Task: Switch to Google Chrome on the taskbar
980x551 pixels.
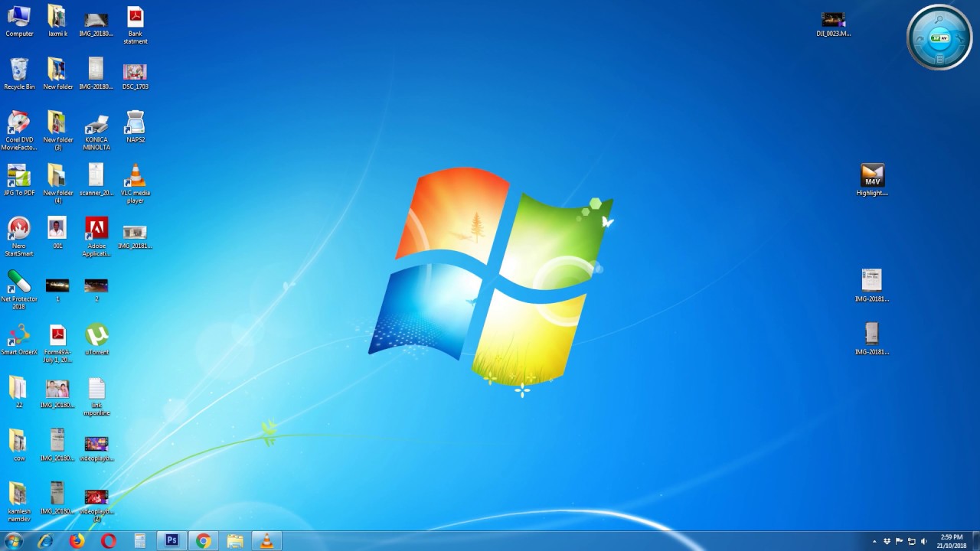Action: [203, 541]
